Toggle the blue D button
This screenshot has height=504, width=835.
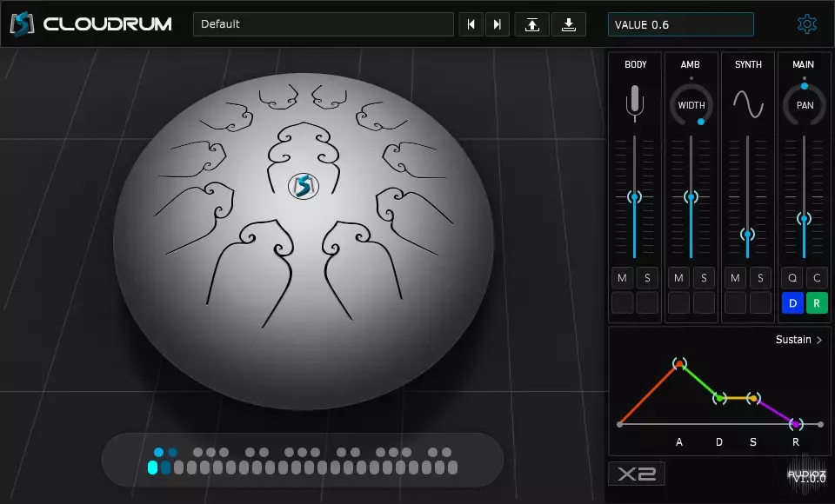click(x=792, y=302)
